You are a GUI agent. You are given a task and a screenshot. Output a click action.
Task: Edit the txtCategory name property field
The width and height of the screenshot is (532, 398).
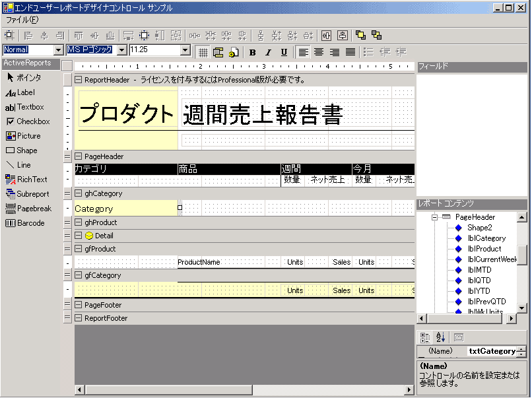tap(492, 351)
